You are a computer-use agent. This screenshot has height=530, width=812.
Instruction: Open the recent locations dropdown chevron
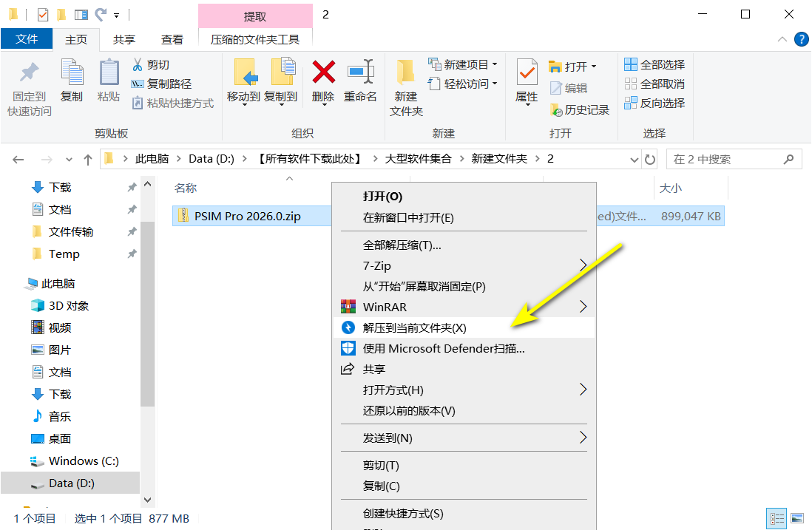click(69, 160)
